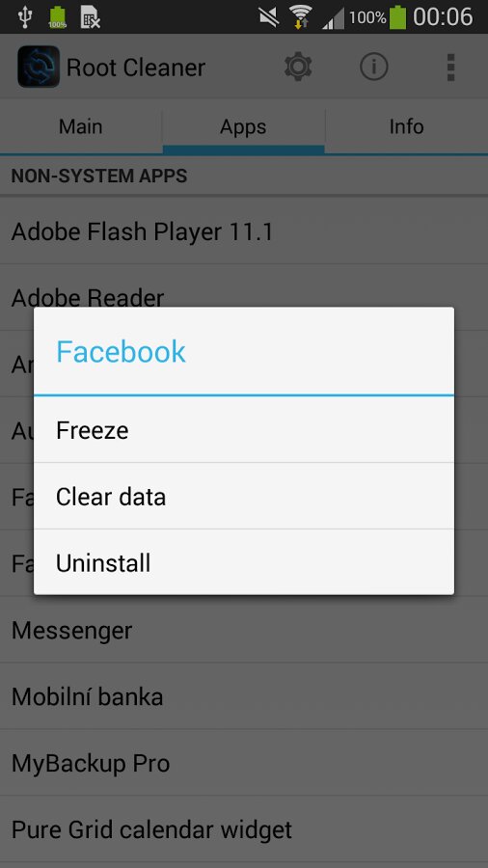Screen dimensions: 488x868
Task: Tap the USB connection status icon
Action: (x=25, y=16)
